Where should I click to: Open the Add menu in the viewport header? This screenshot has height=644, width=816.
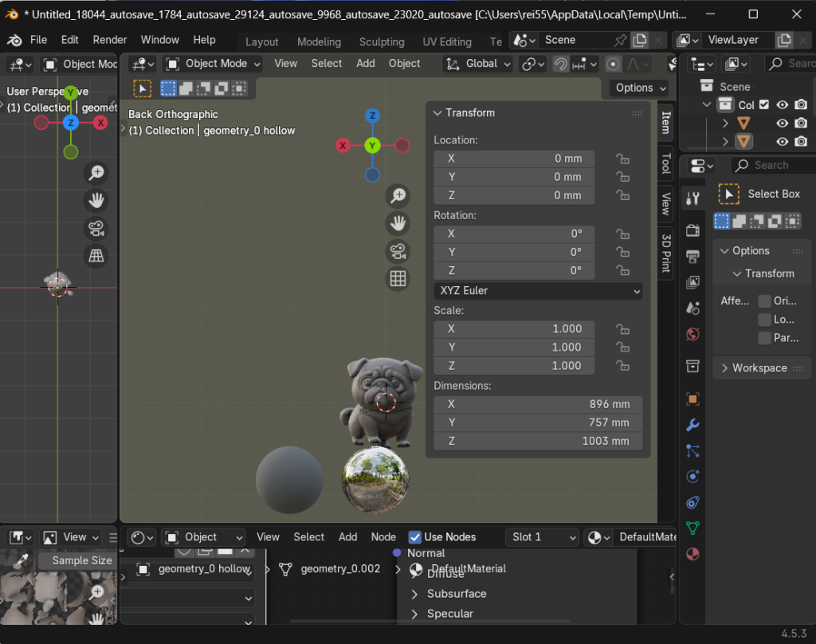(366, 64)
